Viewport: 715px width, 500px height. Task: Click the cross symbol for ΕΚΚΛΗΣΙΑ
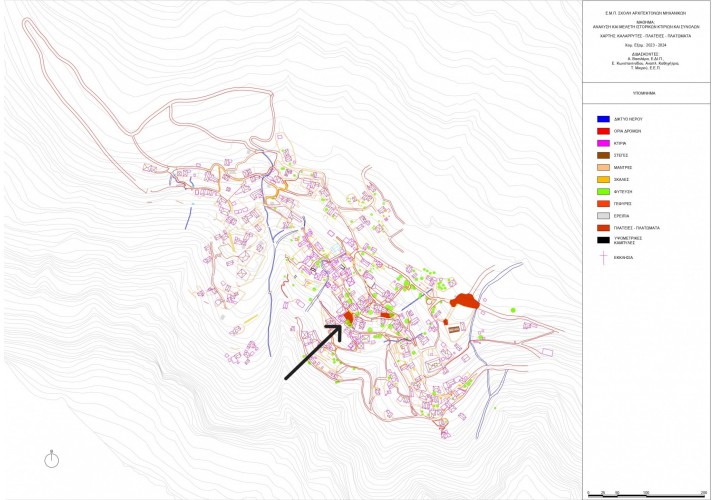click(x=603, y=258)
